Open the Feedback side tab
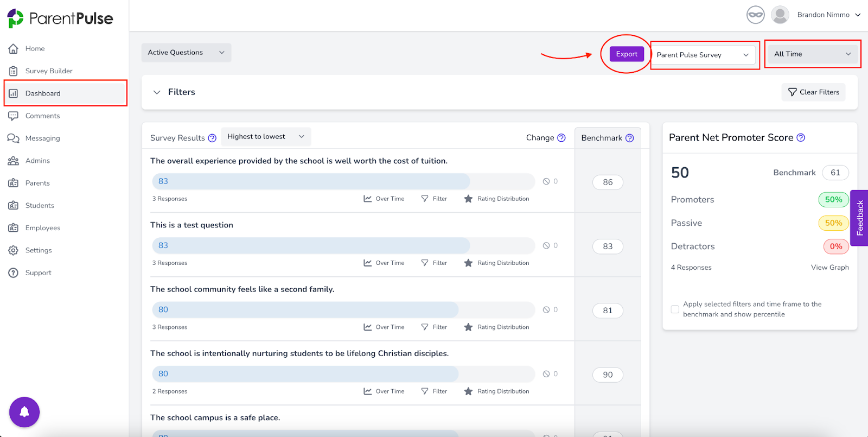Viewport: 868px width, 437px height. (860, 218)
